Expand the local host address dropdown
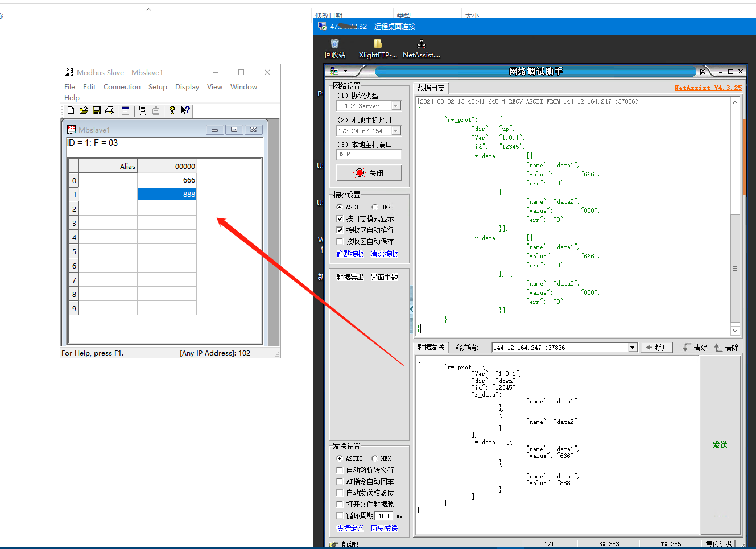 point(396,131)
